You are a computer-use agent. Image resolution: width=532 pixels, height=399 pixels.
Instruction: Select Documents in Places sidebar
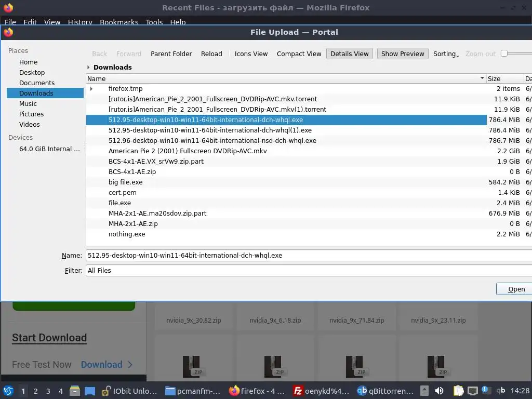[x=45, y=83]
